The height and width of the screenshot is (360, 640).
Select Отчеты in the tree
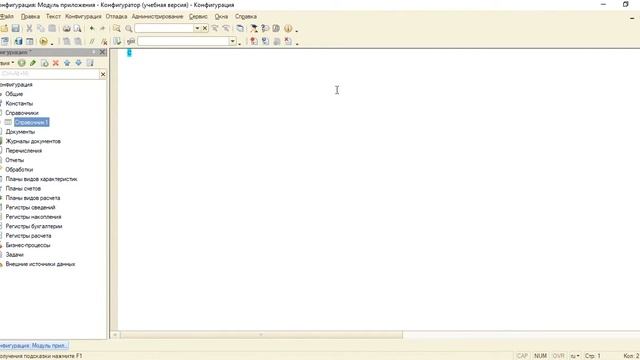point(15,160)
